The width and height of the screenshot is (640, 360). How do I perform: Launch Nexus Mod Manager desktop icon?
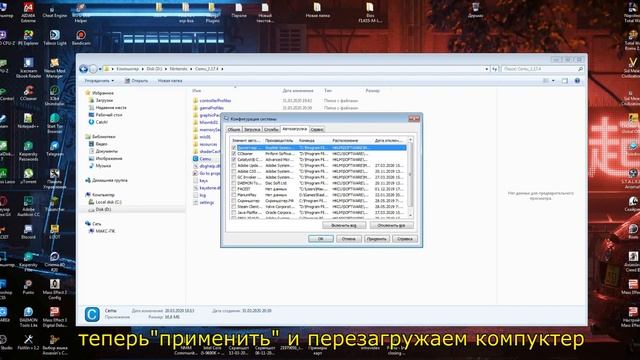pyautogui.click(x=54, y=68)
